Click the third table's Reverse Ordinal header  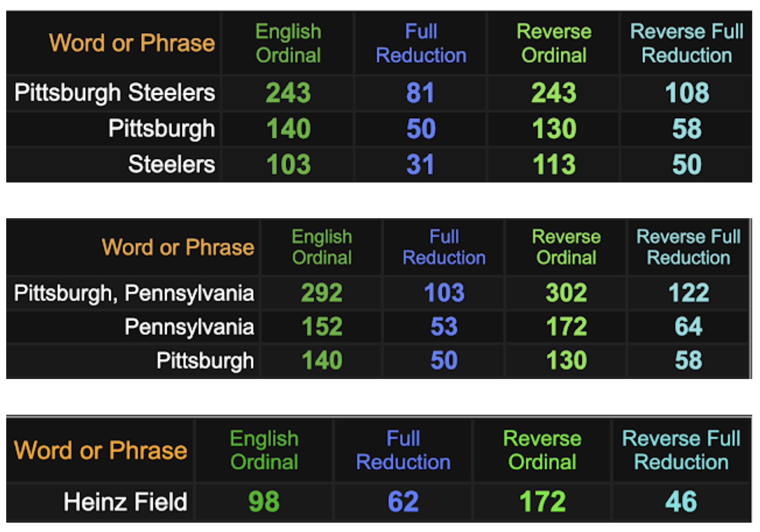542,450
